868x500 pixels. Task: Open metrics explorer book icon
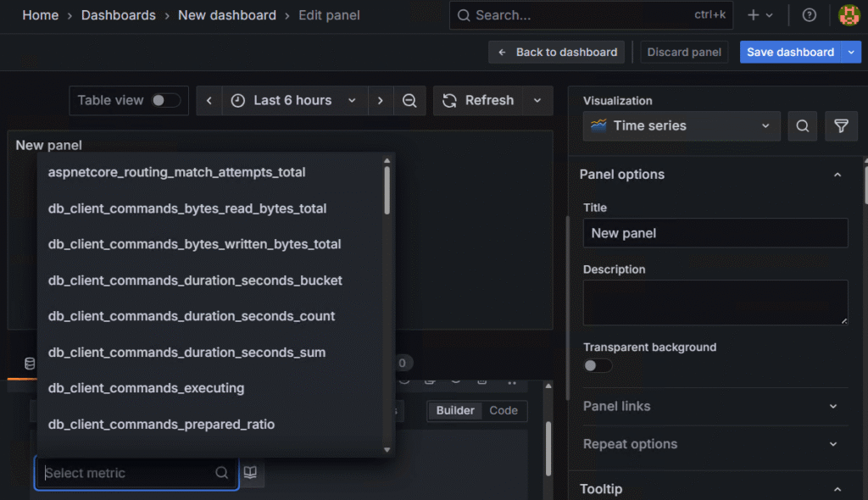(x=250, y=473)
